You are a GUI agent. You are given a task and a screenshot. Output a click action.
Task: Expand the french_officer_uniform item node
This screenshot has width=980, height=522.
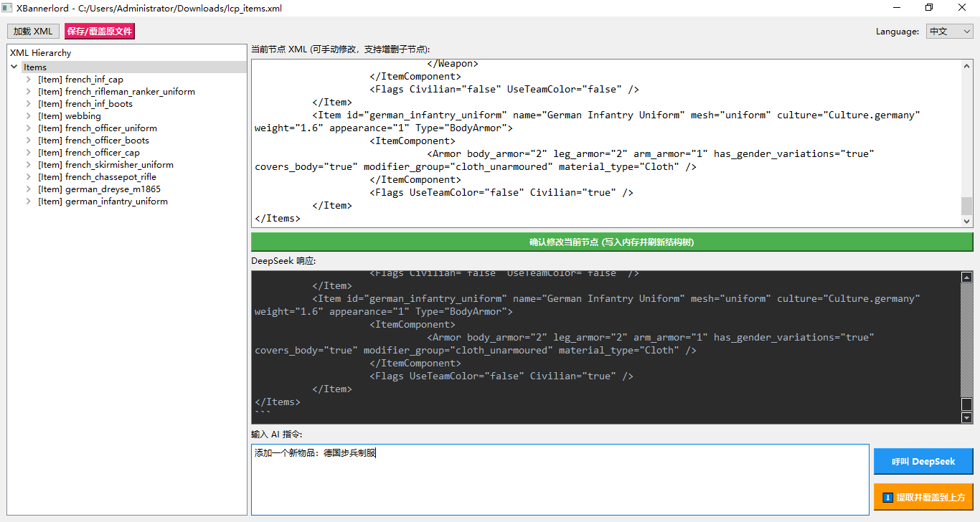coord(29,128)
